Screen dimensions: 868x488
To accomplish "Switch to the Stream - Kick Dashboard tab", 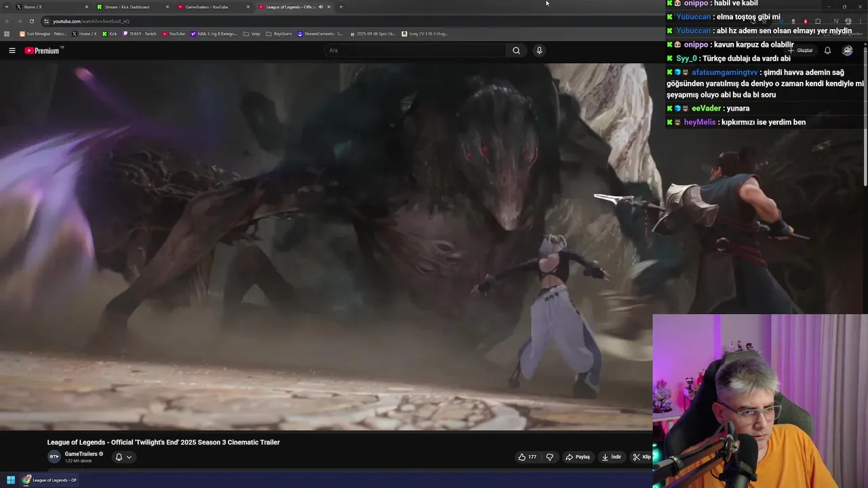I will (133, 7).
